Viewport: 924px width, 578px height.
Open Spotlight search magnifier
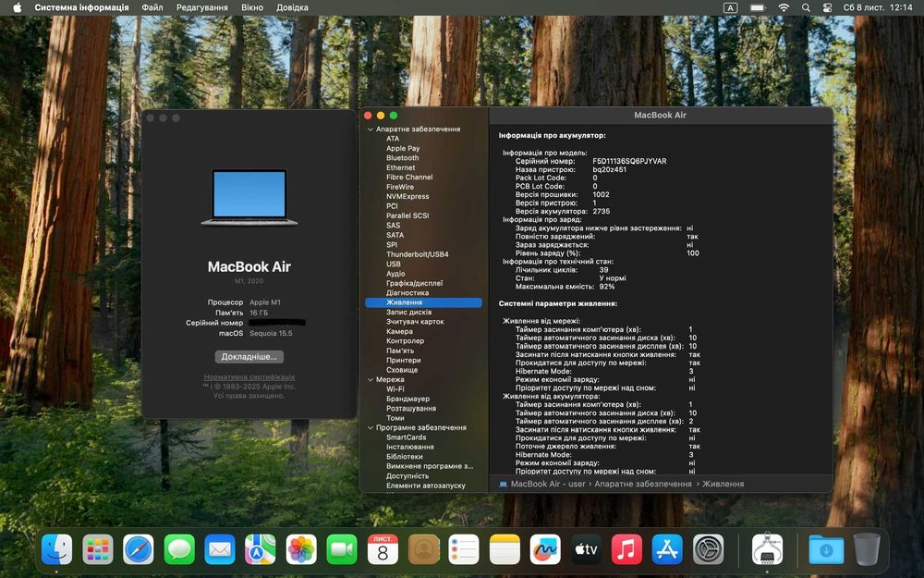point(806,7)
